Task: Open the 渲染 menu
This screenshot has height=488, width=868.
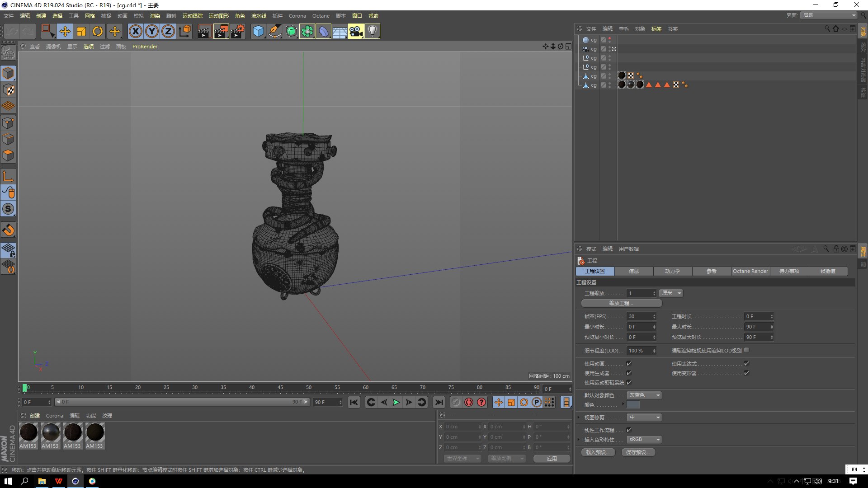Action: (x=155, y=16)
